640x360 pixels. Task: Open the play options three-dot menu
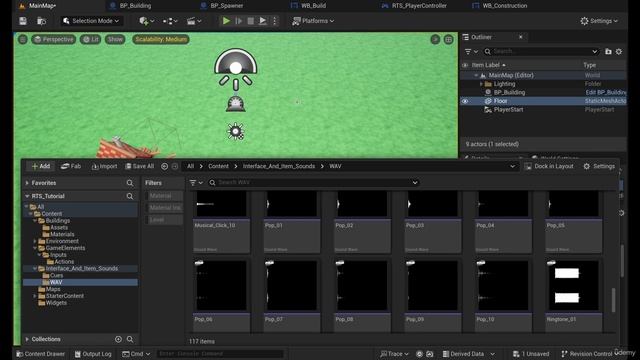coord(274,21)
